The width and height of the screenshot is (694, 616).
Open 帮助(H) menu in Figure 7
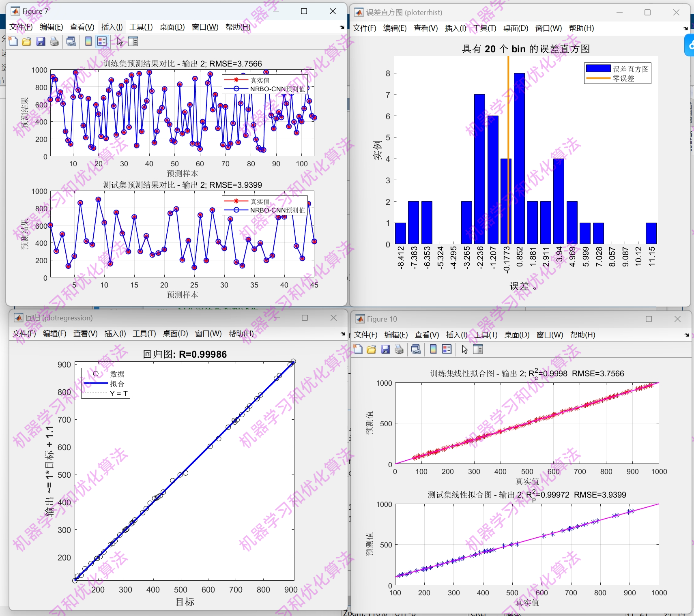pyautogui.click(x=238, y=27)
